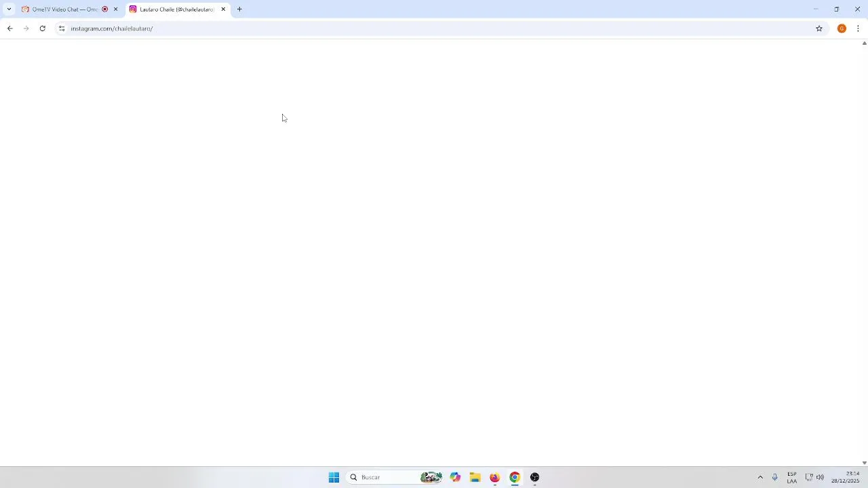Close the OmeTV Video Chat tab
Screen dimensions: 868x488
point(116,9)
